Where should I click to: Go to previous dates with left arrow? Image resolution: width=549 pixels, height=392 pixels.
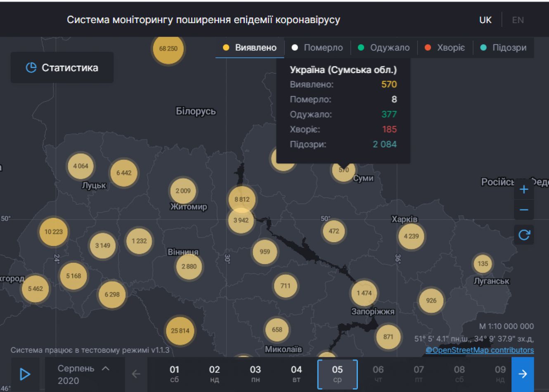pyautogui.click(x=136, y=374)
